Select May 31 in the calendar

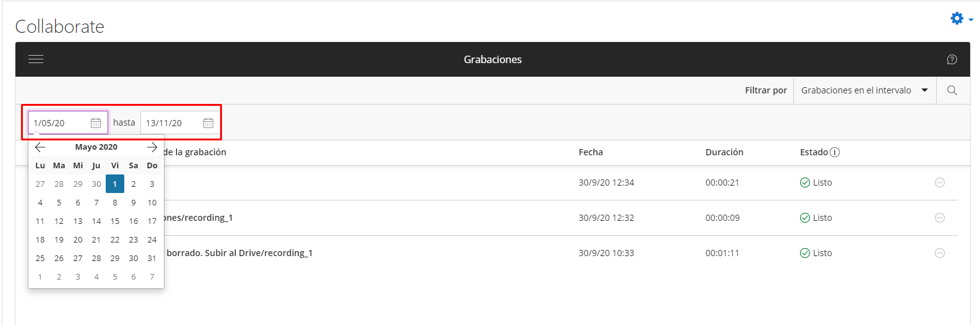point(152,258)
